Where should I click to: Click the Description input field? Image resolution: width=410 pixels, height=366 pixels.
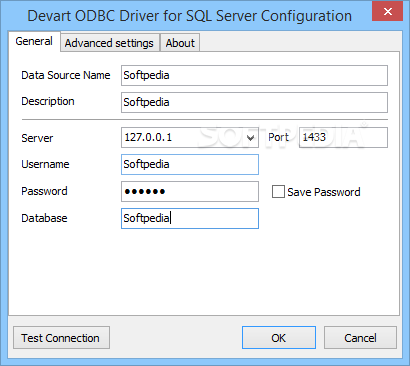pos(254,102)
